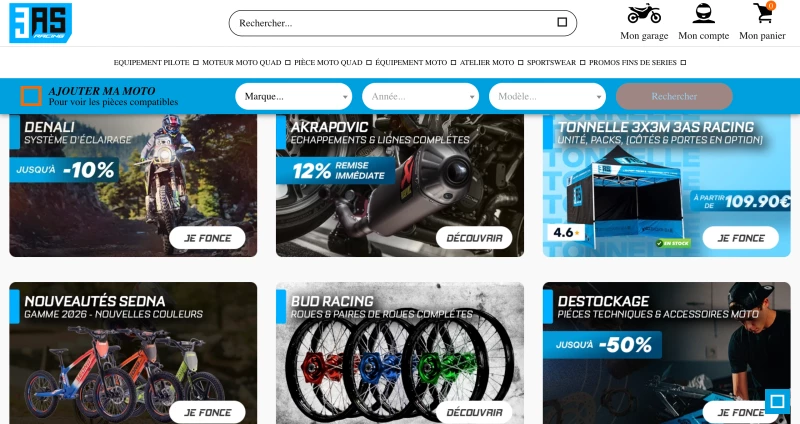This screenshot has height=424, width=800.
Task: Click the Rechercher button in the moto bar
Action: click(674, 96)
